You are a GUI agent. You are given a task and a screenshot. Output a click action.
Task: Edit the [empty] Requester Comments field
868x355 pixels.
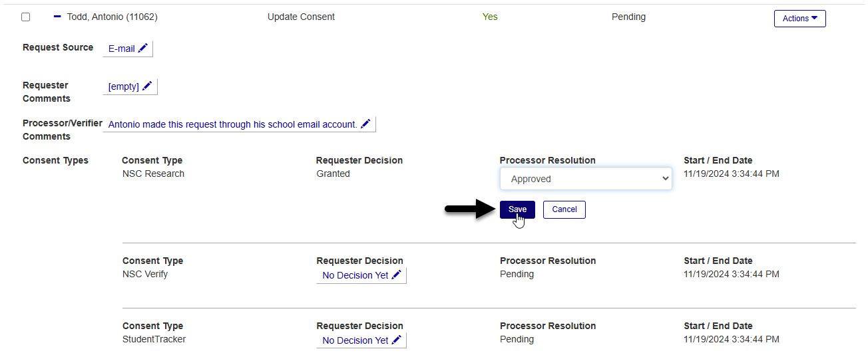click(124, 86)
